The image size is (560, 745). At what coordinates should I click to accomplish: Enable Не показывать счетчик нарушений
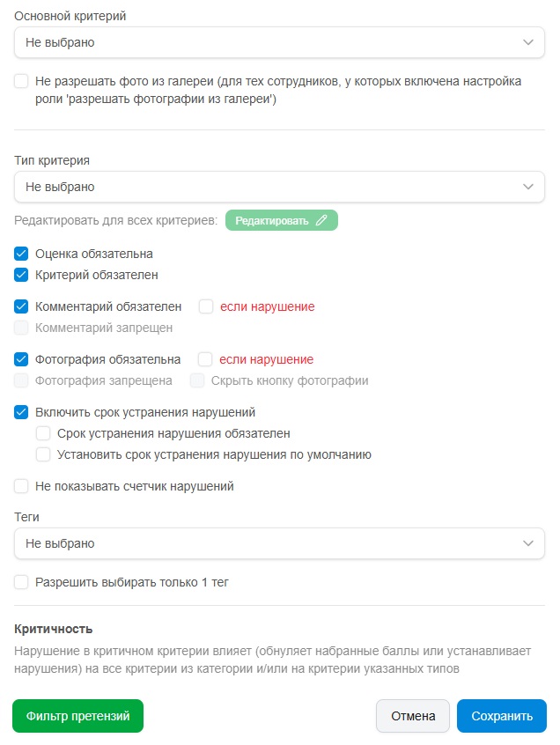21,486
